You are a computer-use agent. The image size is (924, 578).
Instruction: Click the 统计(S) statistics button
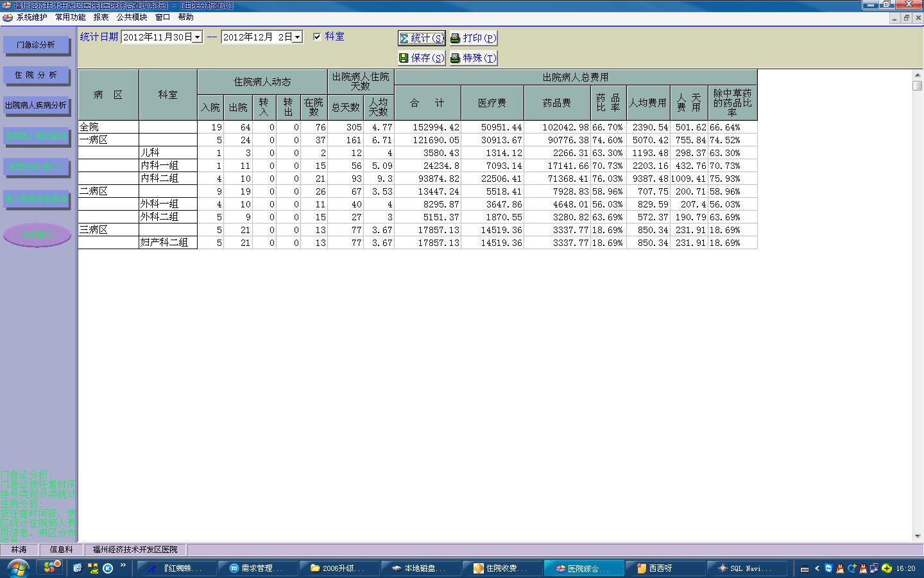point(422,39)
